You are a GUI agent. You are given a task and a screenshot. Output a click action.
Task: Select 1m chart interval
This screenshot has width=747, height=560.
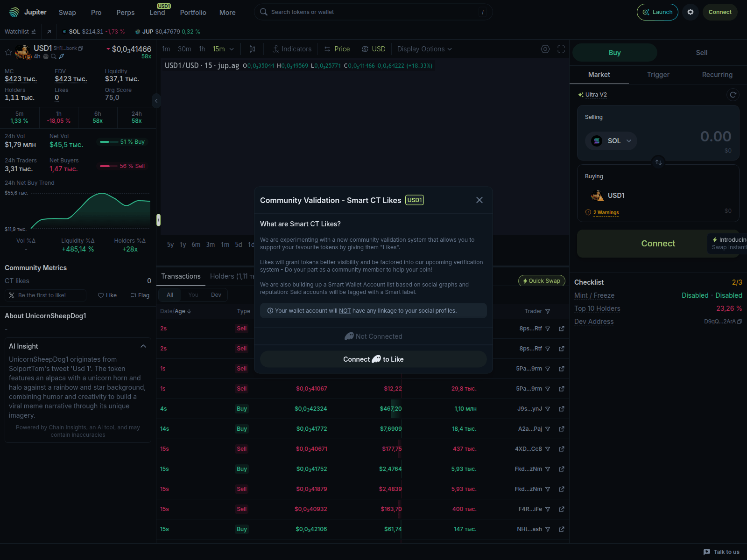(x=166, y=49)
